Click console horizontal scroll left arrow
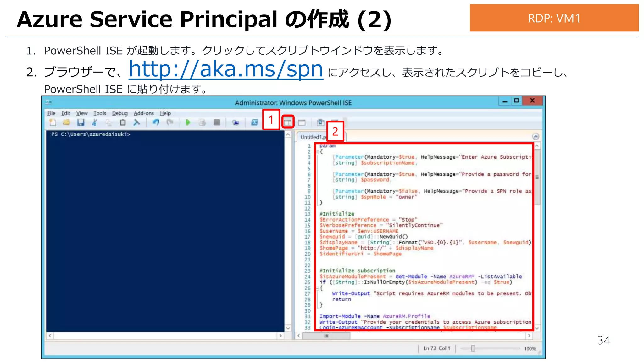The image size is (644, 362). pyautogui.click(x=50, y=336)
